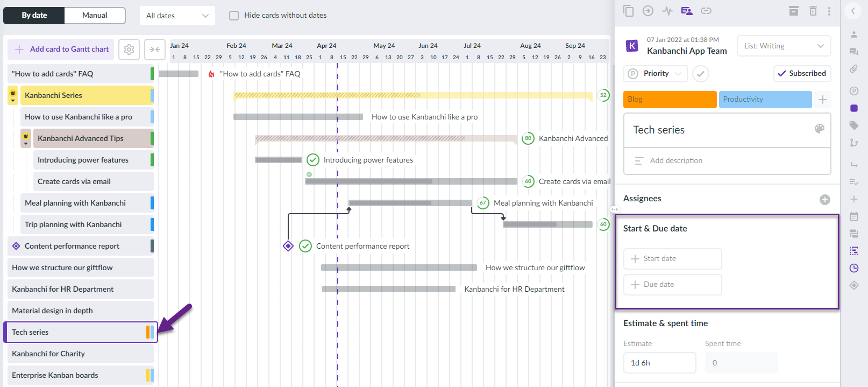Select Introducing power features row
Viewport: 868px width, 387px height.
(94, 160)
